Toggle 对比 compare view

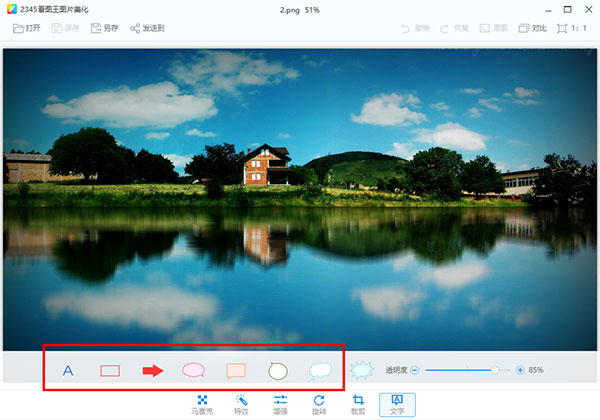[534, 28]
